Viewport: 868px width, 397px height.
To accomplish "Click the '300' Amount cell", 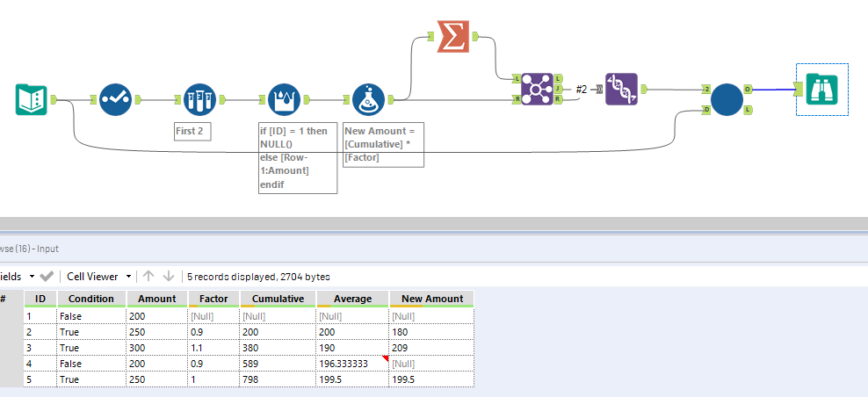I will 157,348.
